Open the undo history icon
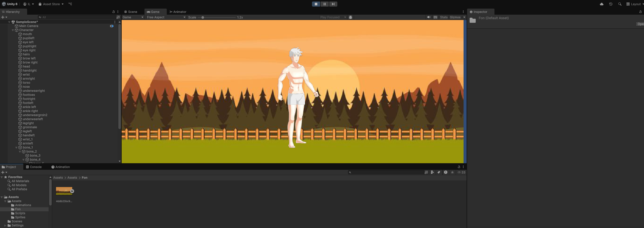Screen dimensions: 644x228 (x=611, y=4)
